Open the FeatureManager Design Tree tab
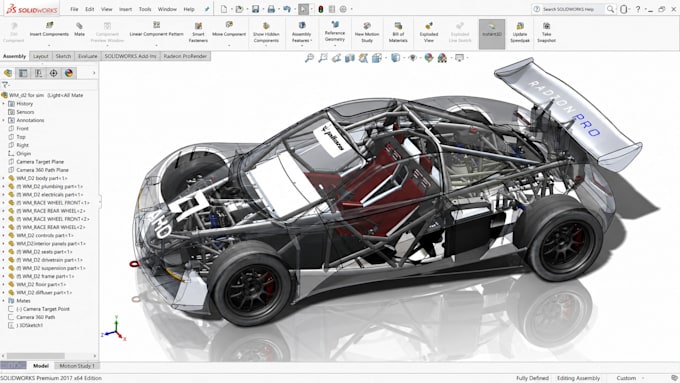 [x=8, y=73]
